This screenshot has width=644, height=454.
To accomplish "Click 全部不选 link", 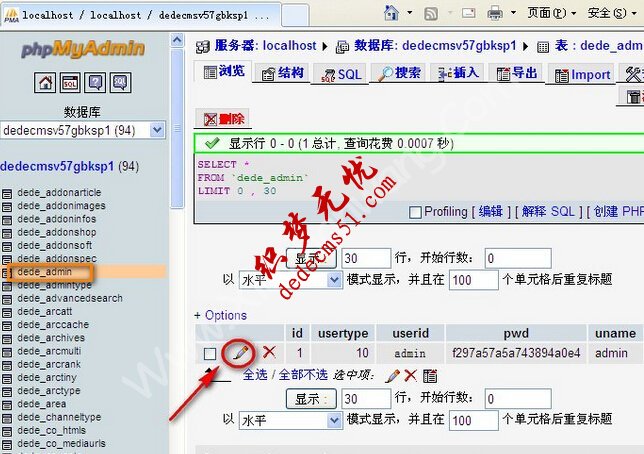I will [x=303, y=375].
